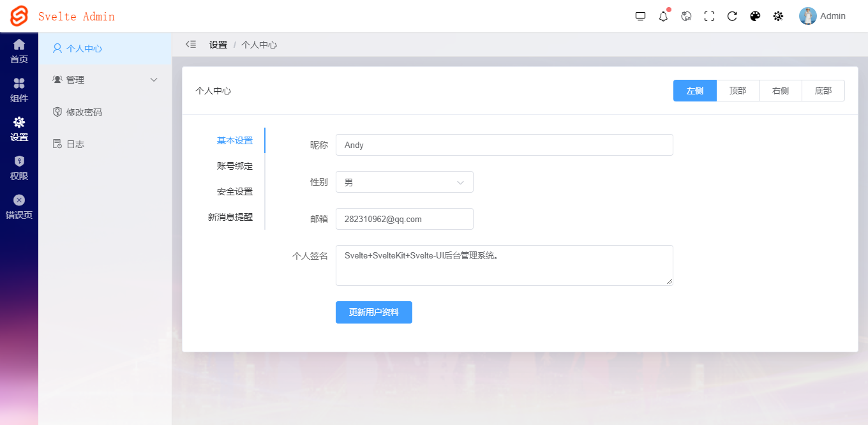This screenshot has height=425, width=868.
Task: Open the notifications bell with red badge
Action: pos(663,16)
